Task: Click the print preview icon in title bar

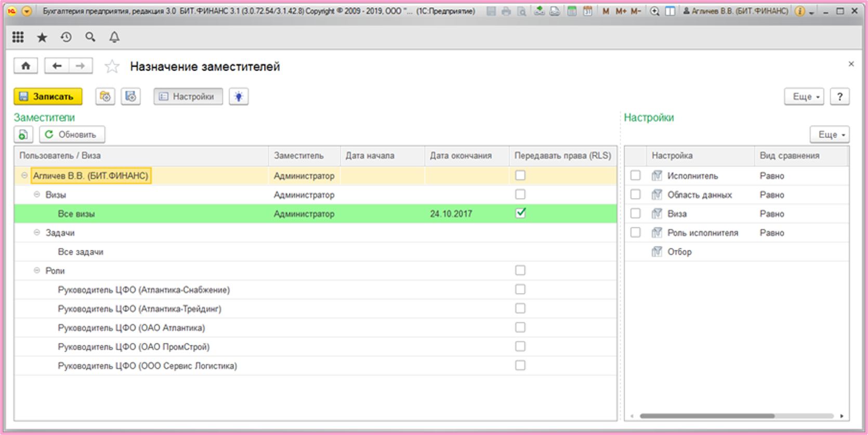Action: (521, 11)
